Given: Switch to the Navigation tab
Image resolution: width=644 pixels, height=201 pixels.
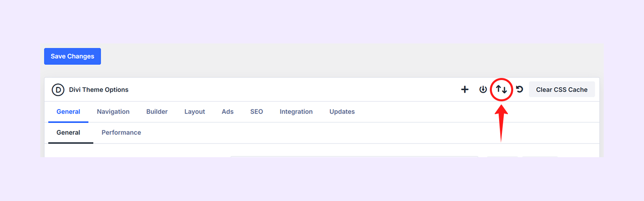Looking at the screenshot, I should (x=113, y=112).
